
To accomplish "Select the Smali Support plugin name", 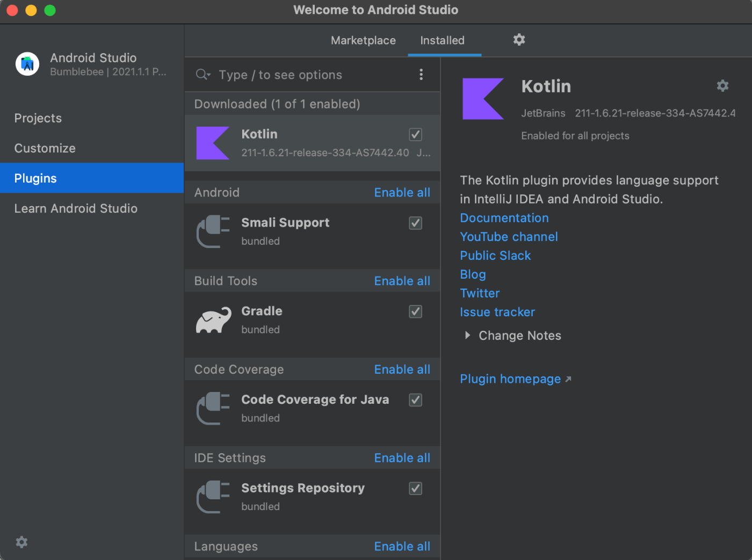I will tap(285, 223).
